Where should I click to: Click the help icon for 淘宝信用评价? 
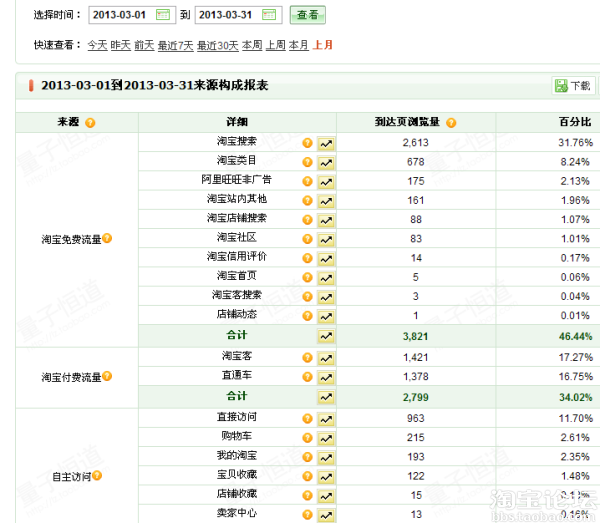click(307, 258)
